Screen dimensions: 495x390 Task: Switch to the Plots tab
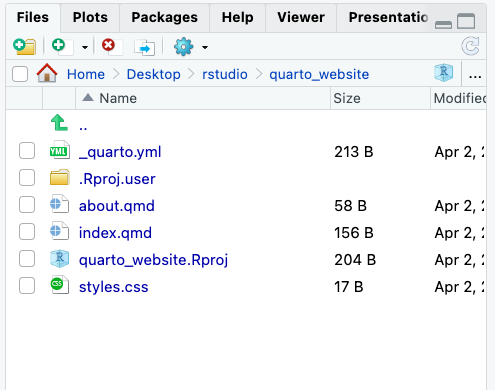click(x=90, y=17)
